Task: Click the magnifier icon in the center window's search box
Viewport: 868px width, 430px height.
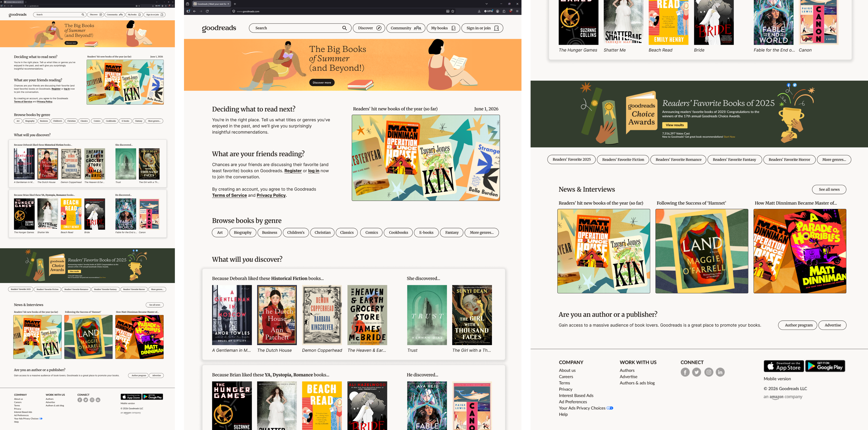Action: [344, 28]
